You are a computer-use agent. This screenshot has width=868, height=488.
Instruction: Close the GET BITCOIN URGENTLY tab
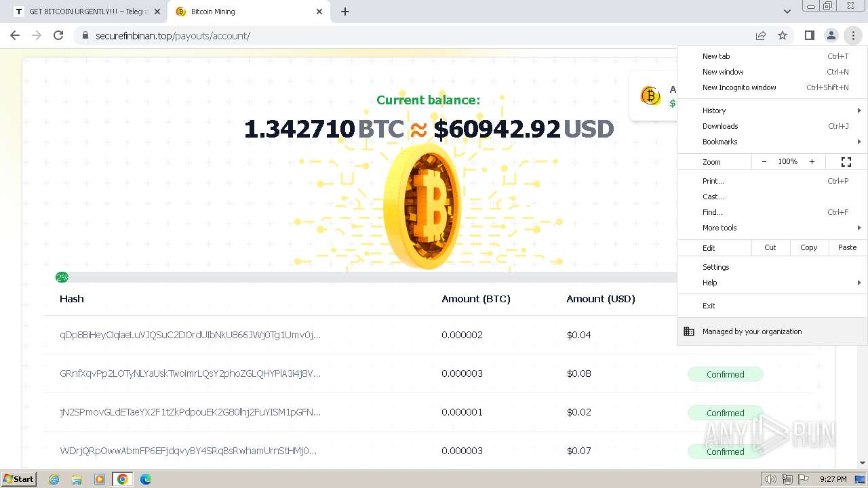pos(157,12)
